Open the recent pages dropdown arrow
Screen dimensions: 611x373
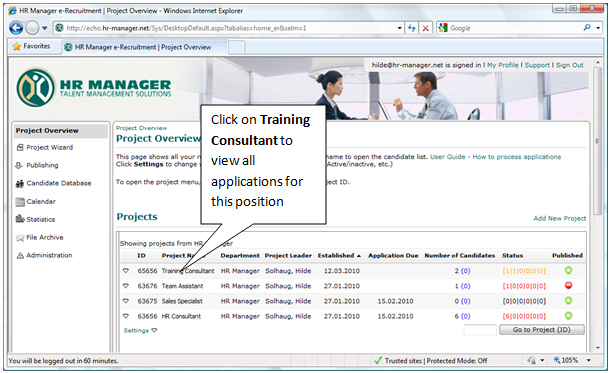coord(44,28)
